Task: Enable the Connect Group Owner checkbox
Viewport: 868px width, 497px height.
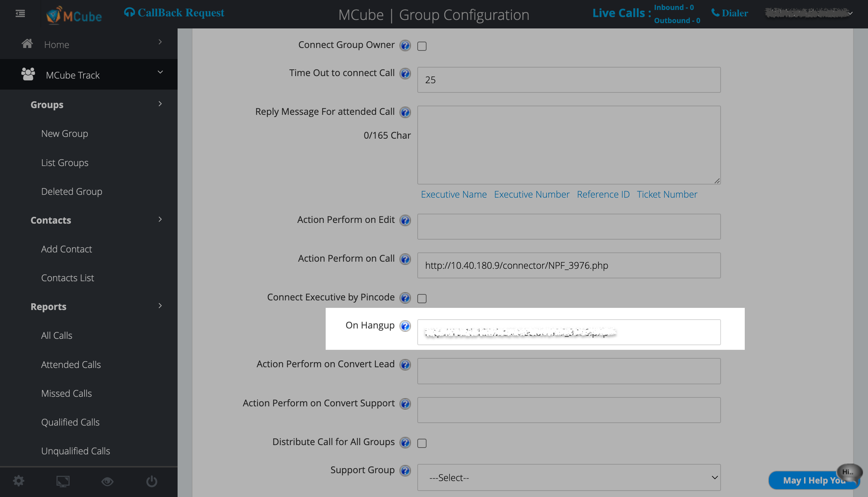Action: coord(422,46)
